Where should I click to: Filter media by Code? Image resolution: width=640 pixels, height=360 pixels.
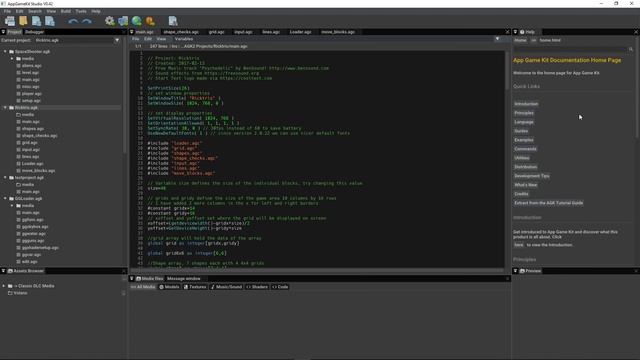(x=280, y=287)
